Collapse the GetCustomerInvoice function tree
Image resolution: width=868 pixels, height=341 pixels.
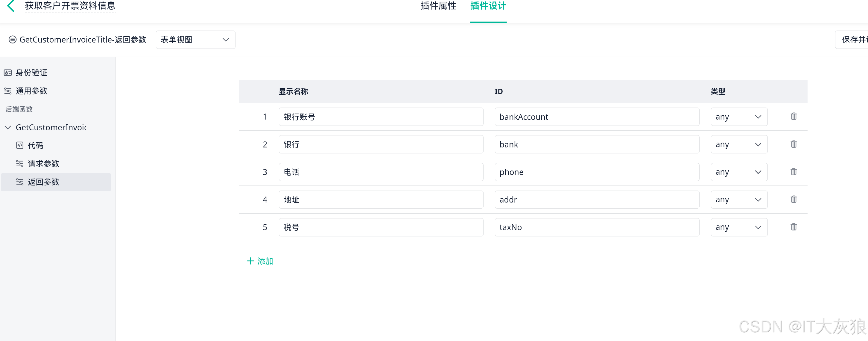point(8,127)
